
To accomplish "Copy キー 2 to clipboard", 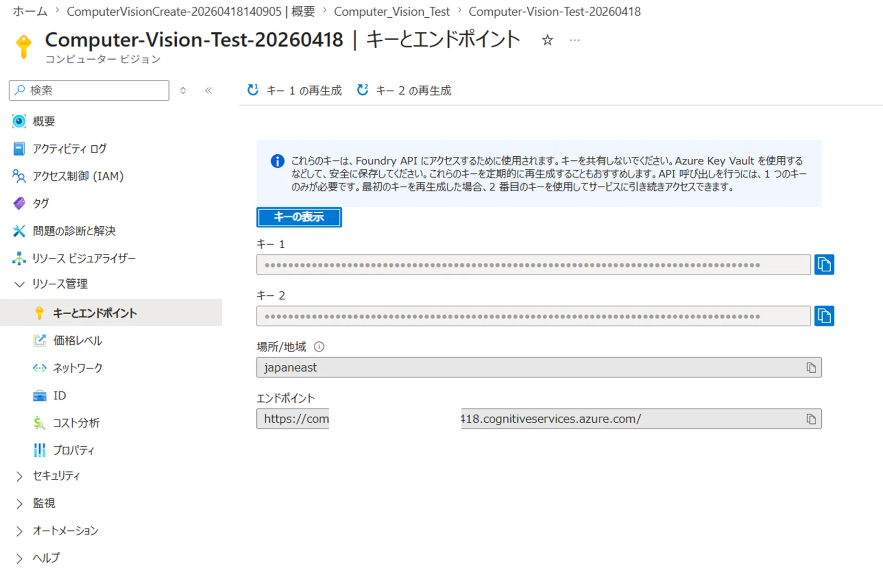I will click(x=824, y=316).
